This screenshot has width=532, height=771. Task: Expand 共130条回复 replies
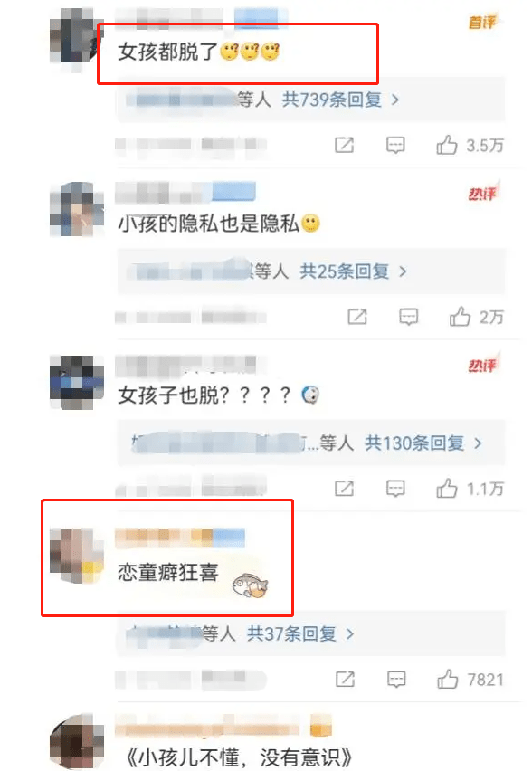[x=423, y=443]
